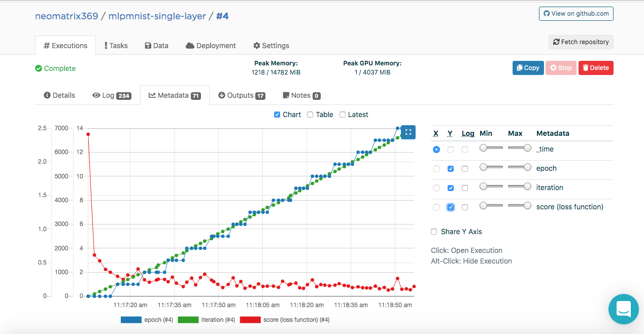The image size is (644, 334).
Task: Toggle score (loss function) legend entry
Action: (285, 320)
